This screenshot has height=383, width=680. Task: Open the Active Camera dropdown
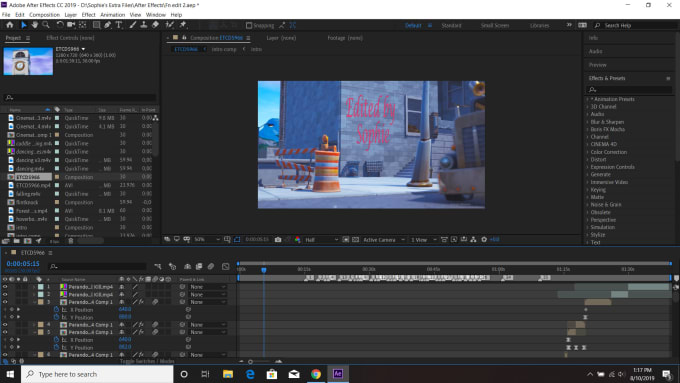point(383,239)
